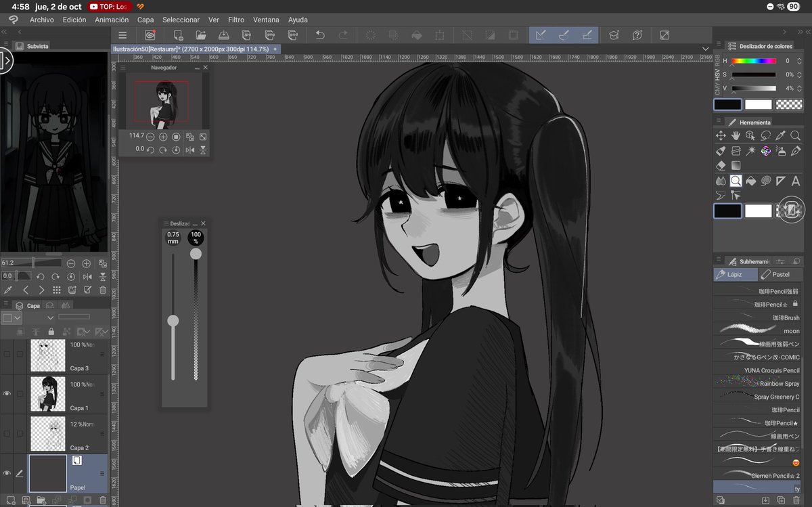Click the Capa 2 layer thumbnail
This screenshot has height=507, width=812.
click(48, 432)
